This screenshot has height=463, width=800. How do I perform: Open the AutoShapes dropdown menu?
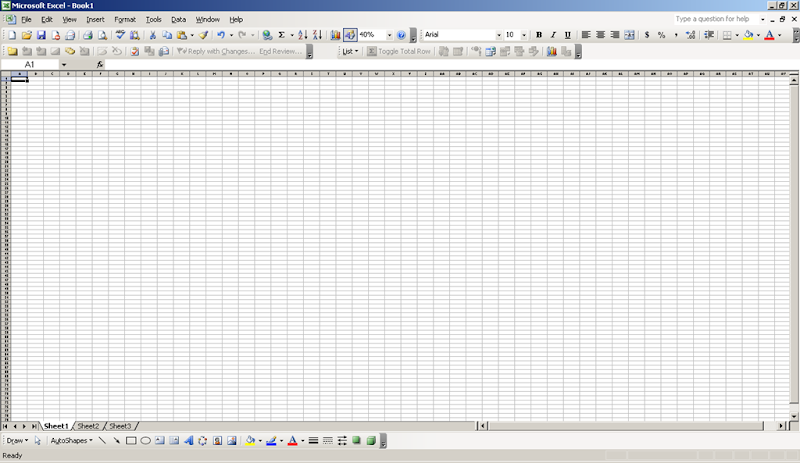71,440
